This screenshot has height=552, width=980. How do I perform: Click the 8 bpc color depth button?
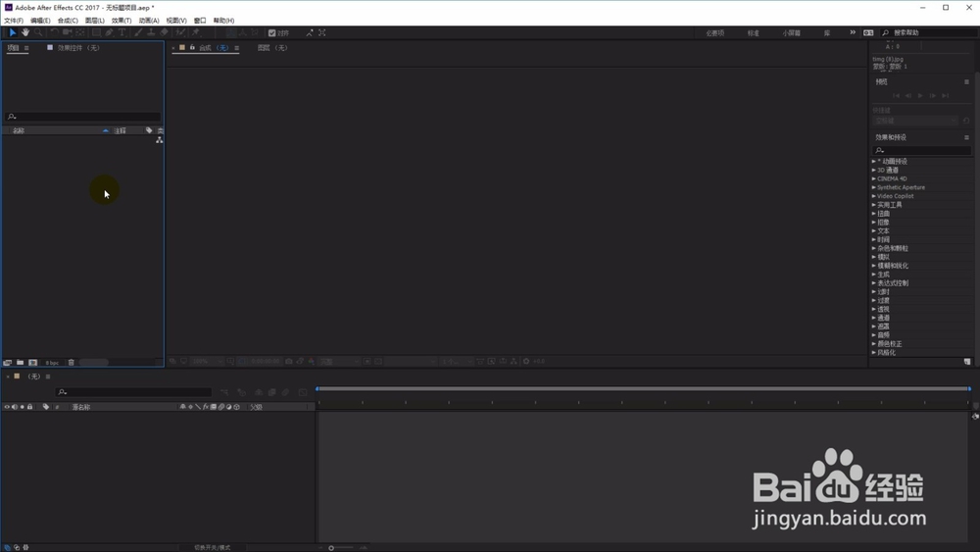(x=52, y=363)
